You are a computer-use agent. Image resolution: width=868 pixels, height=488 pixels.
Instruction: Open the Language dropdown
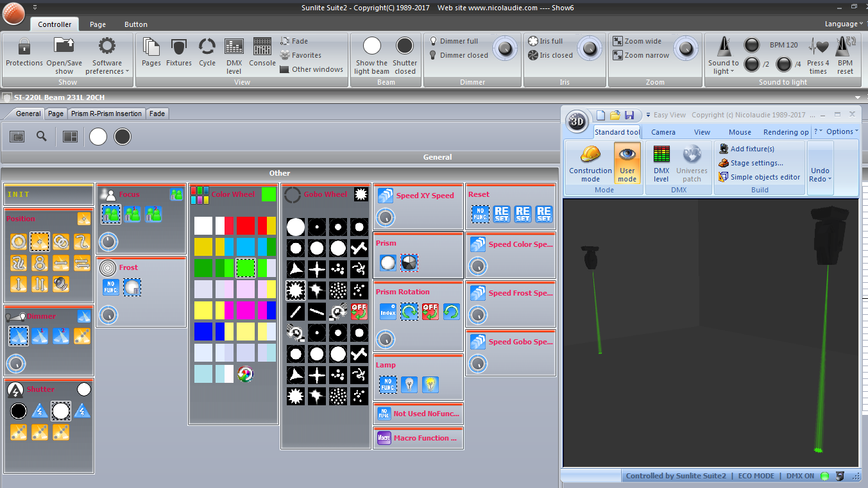(x=844, y=24)
